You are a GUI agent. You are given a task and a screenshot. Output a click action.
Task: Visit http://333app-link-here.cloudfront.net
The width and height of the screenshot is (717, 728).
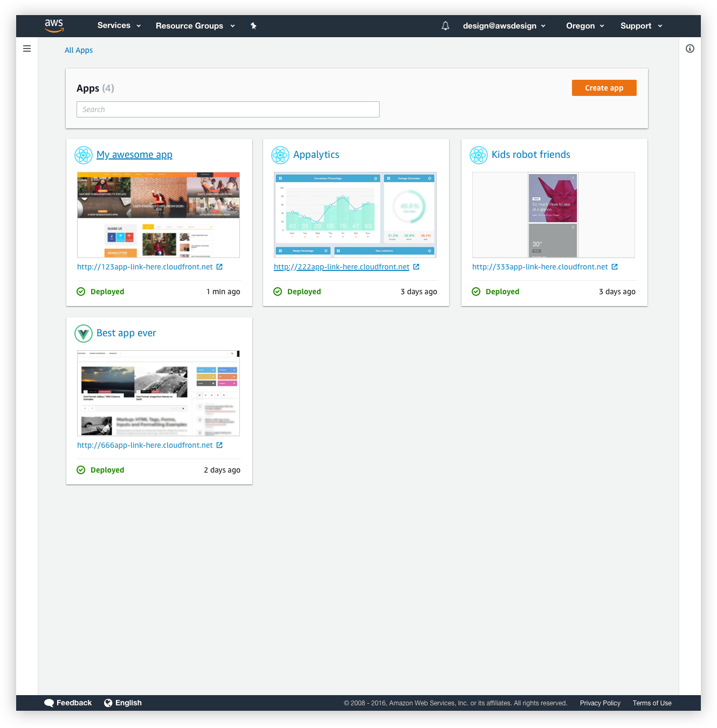click(540, 267)
